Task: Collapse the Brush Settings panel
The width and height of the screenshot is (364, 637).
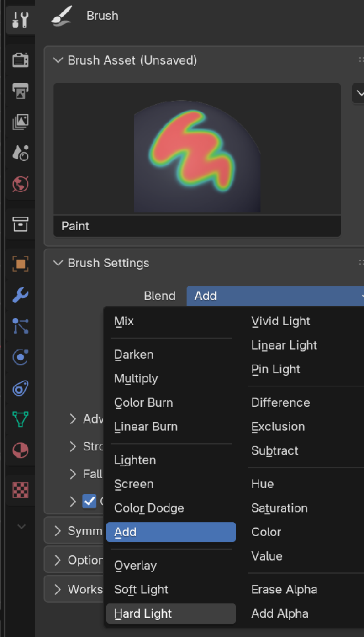Action: click(x=59, y=263)
